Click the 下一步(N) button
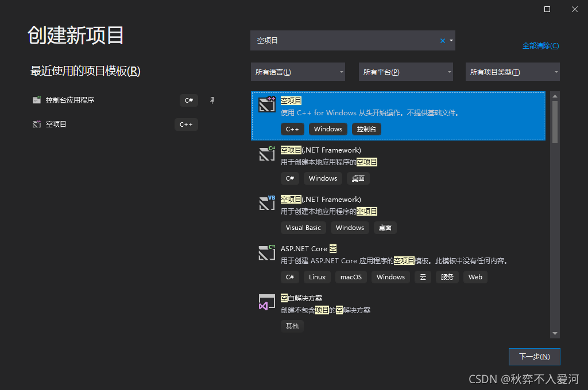 (x=535, y=357)
